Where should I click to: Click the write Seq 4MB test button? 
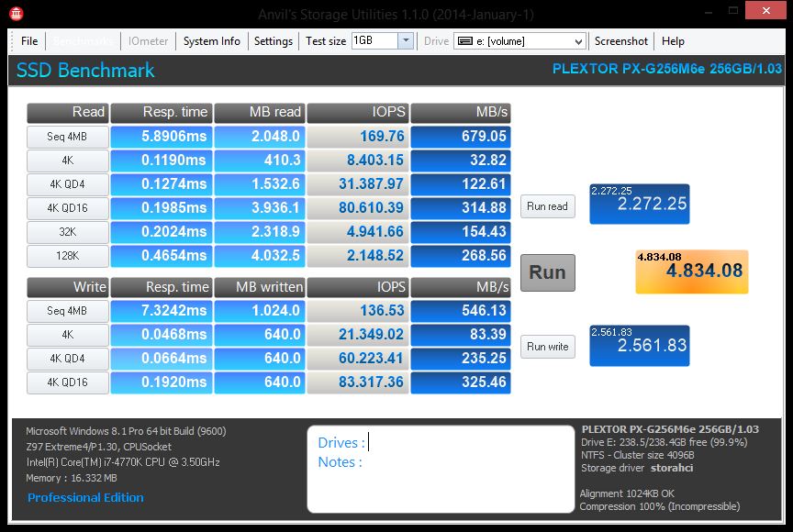(68, 311)
